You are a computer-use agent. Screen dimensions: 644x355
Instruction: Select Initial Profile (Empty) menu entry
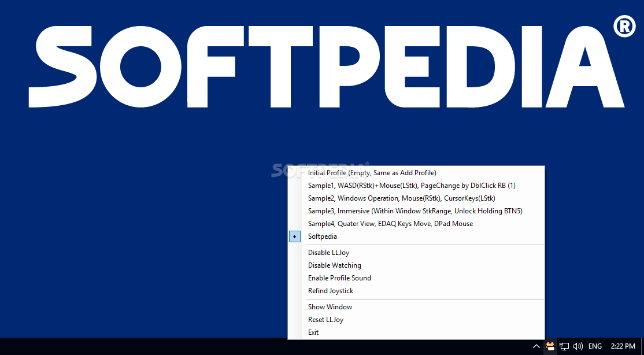pyautogui.click(x=416, y=173)
